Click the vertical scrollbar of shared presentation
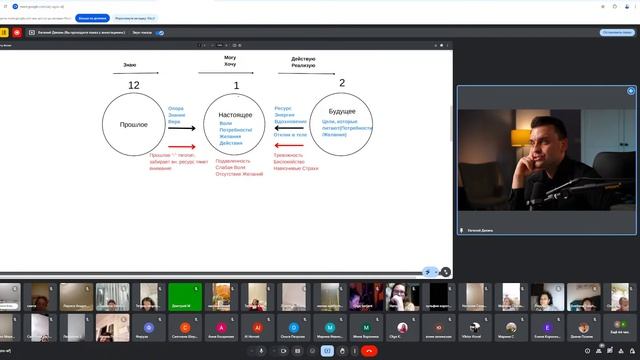640x360 pixels. coord(451,123)
